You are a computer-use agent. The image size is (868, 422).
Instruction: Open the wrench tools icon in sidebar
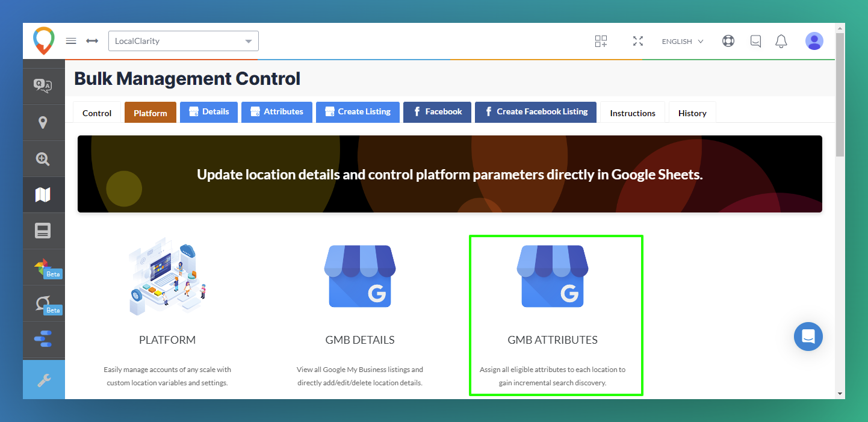click(x=44, y=380)
